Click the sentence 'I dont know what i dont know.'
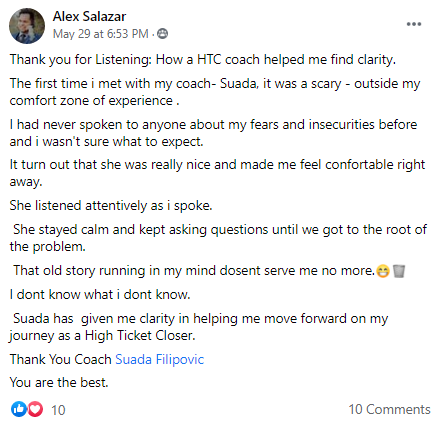The height and width of the screenshot is (425, 442). click(x=100, y=294)
